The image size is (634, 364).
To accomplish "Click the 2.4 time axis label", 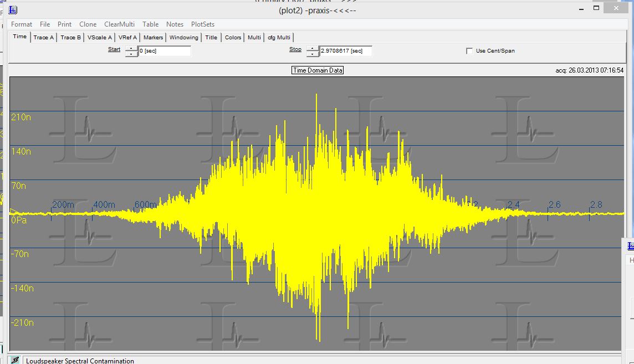I will coord(514,205).
